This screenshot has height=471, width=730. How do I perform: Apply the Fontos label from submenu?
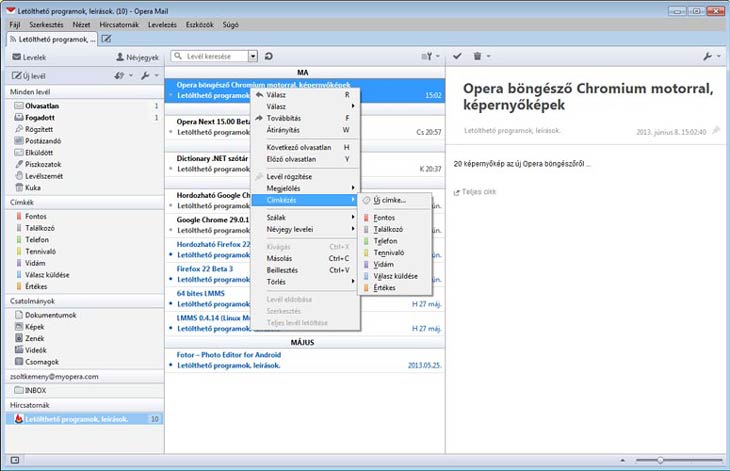pyautogui.click(x=384, y=217)
